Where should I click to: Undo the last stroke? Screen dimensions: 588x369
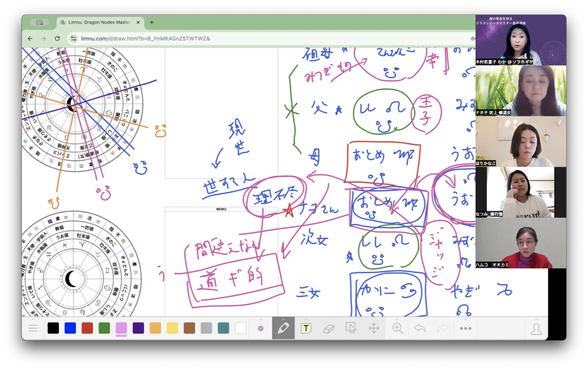tap(420, 328)
